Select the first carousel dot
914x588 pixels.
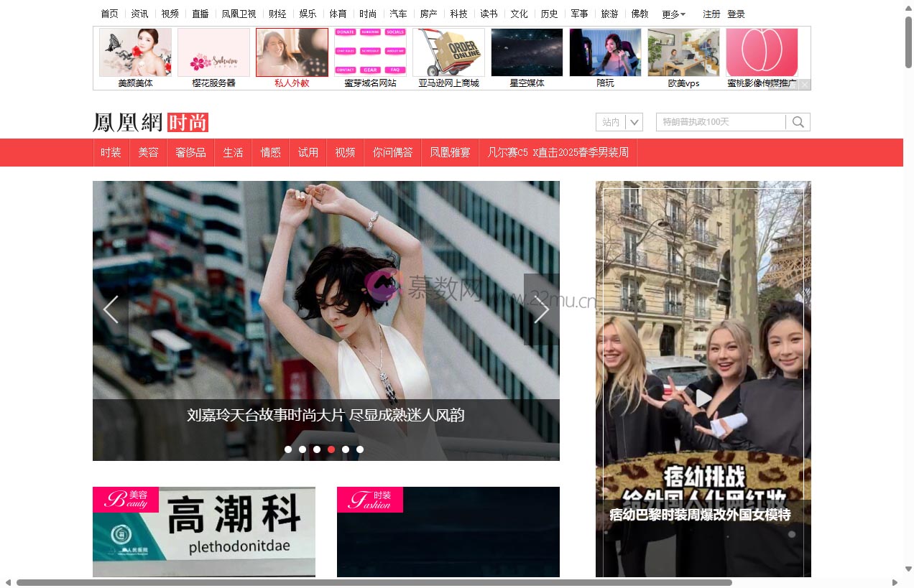click(288, 449)
